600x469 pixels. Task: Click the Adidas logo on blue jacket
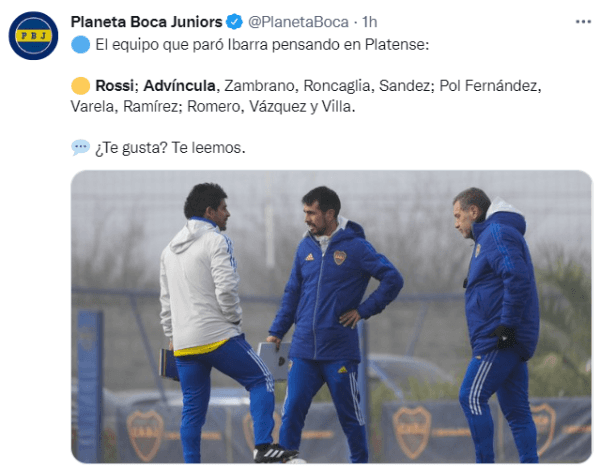(309, 257)
